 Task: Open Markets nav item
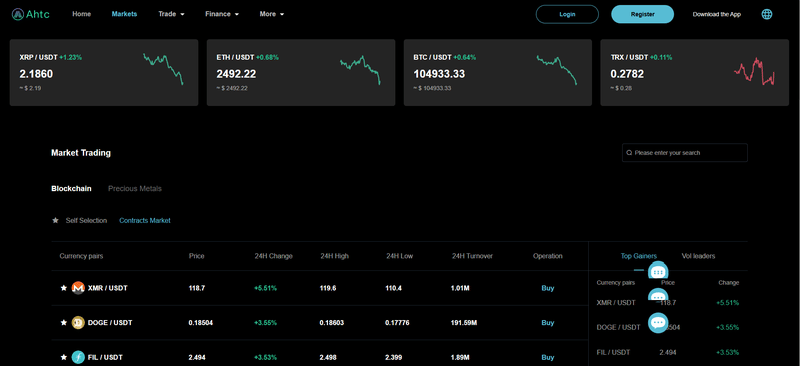click(124, 14)
